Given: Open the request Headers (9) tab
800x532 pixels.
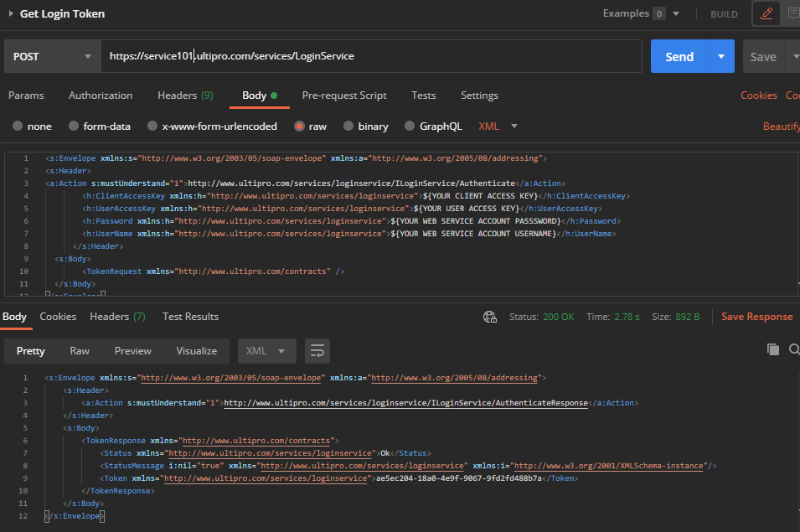Looking at the screenshot, I should 185,96.
